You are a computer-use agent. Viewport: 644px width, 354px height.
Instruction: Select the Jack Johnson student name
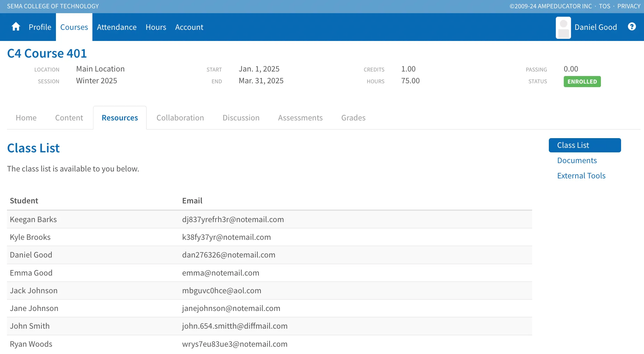pyautogui.click(x=34, y=290)
